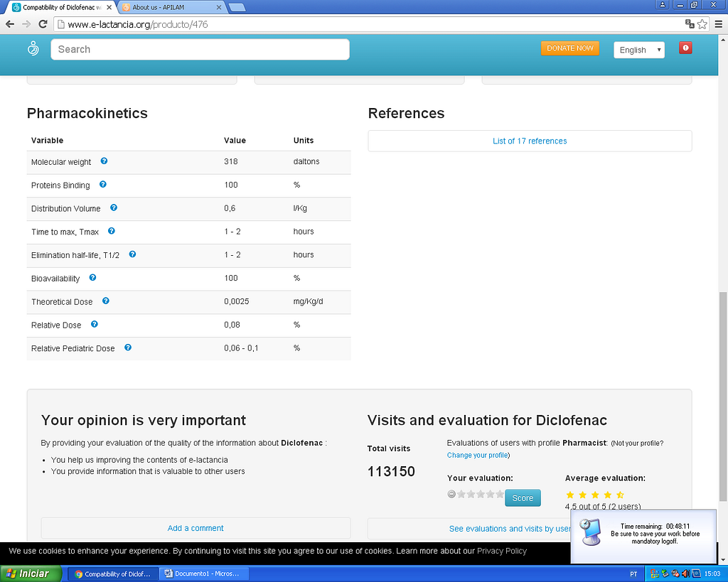This screenshot has height=582, width=728.
Task: Reload the e-lactancia page
Action: tap(43, 24)
